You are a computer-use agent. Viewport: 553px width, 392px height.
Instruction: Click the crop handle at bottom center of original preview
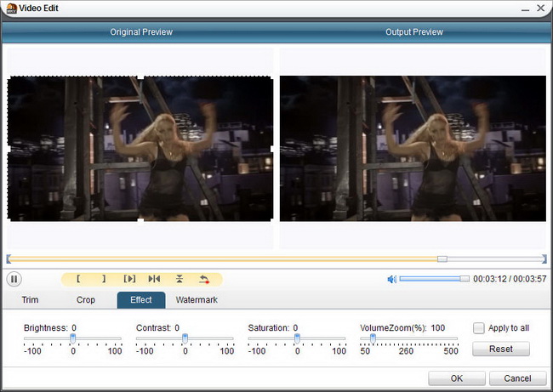(x=140, y=221)
